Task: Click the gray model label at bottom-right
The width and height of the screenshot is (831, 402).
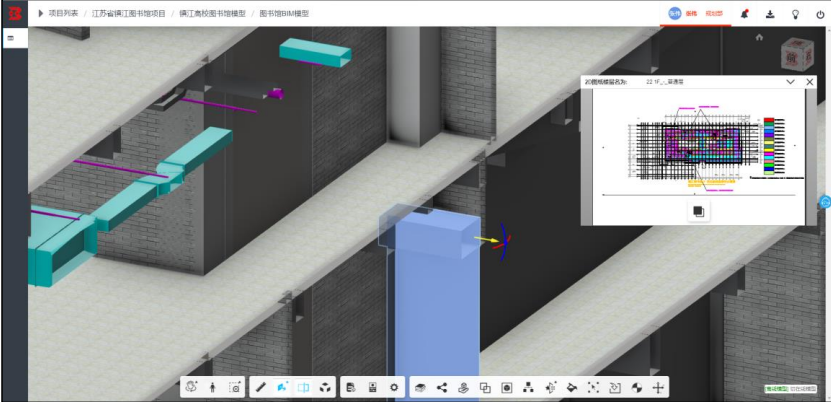Action: (x=804, y=388)
